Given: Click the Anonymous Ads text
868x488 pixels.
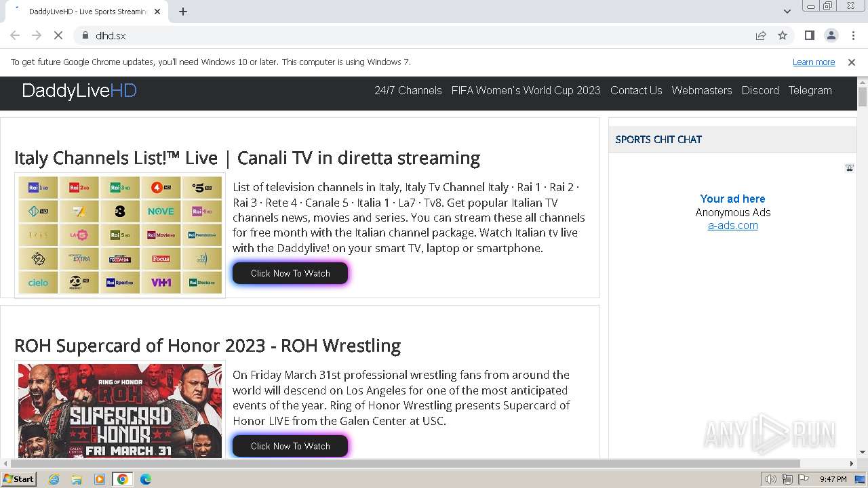Looking at the screenshot, I should click(733, 212).
